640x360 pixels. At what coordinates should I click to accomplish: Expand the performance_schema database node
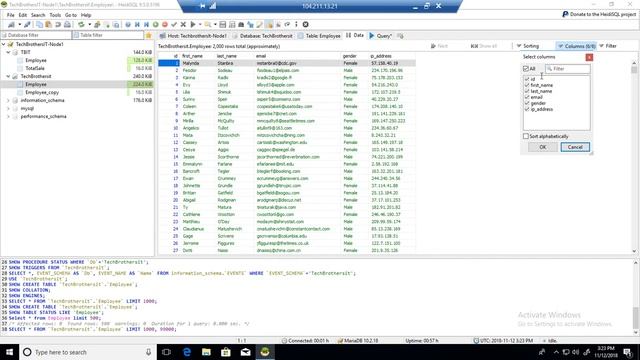8,117
